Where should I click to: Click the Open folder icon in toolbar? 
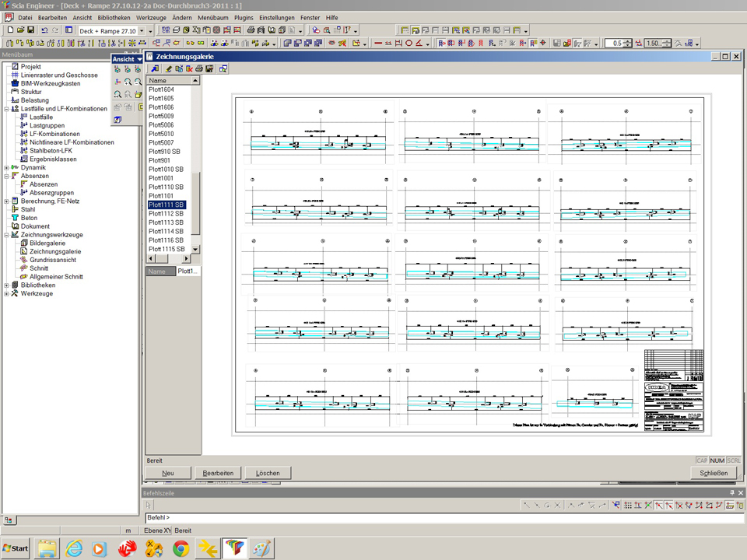coord(20,30)
